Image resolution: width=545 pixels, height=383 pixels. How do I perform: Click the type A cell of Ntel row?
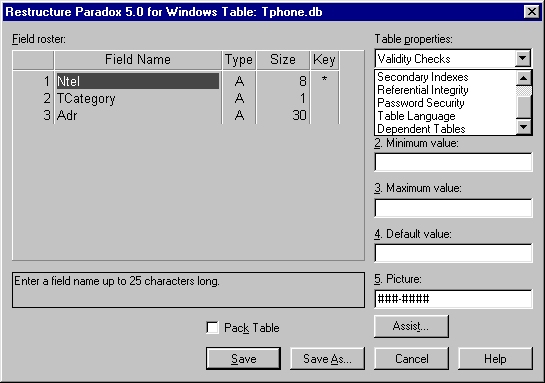(239, 81)
